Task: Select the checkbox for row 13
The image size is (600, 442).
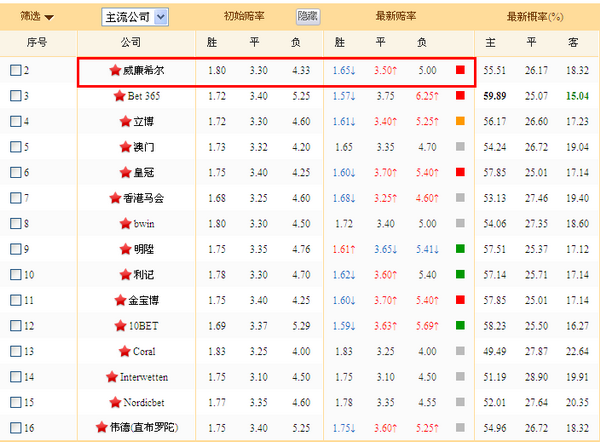Action: pos(15,351)
